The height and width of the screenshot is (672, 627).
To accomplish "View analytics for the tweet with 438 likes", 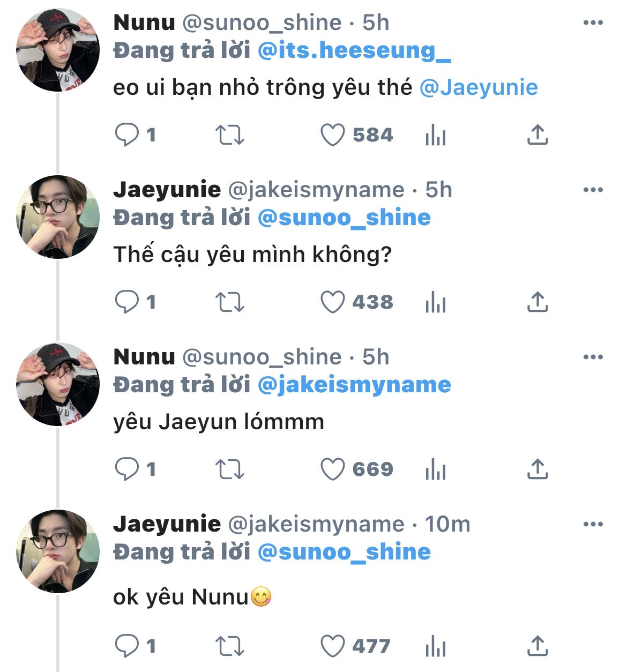I will [435, 303].
